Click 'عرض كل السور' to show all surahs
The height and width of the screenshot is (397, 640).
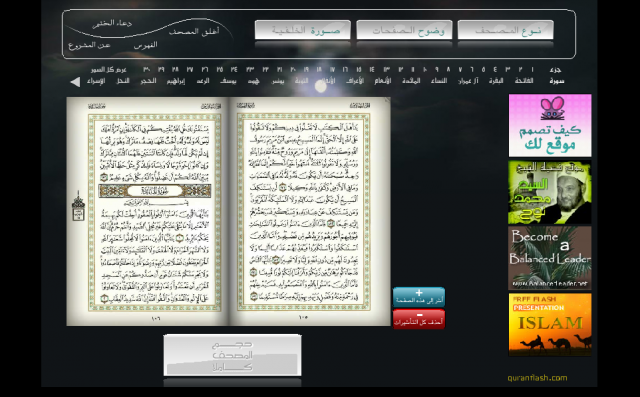[x=109, y=70]
